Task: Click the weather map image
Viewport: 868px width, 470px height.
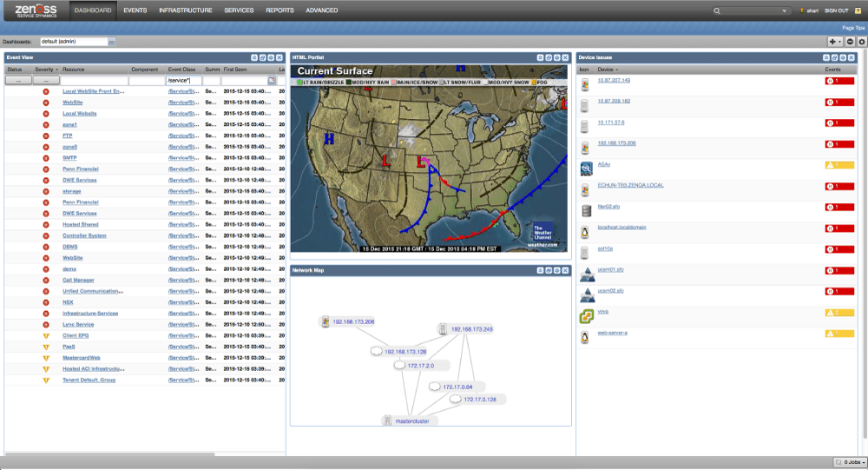Action: click(x=429, y=158)
